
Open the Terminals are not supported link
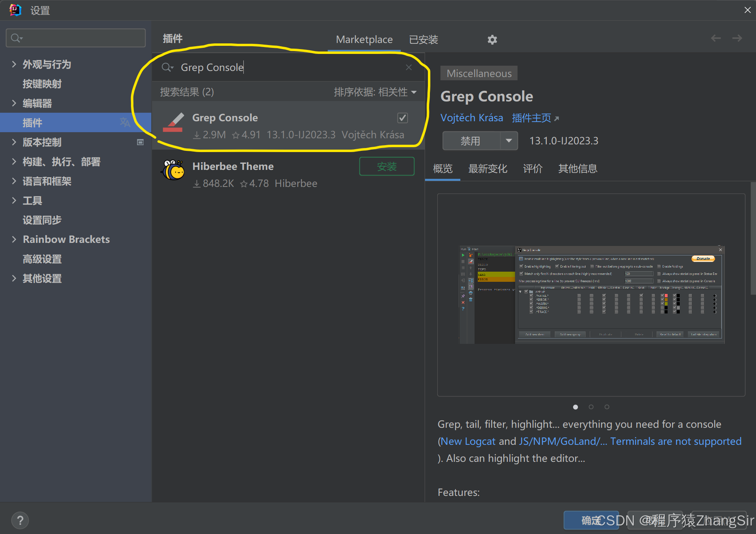[x=676, y=441]
